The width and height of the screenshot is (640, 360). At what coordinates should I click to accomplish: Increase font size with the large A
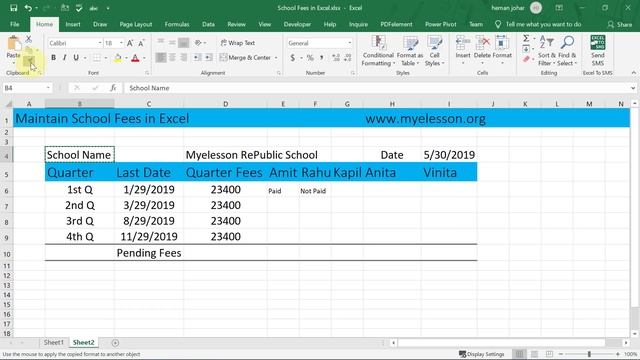point(130,43)
